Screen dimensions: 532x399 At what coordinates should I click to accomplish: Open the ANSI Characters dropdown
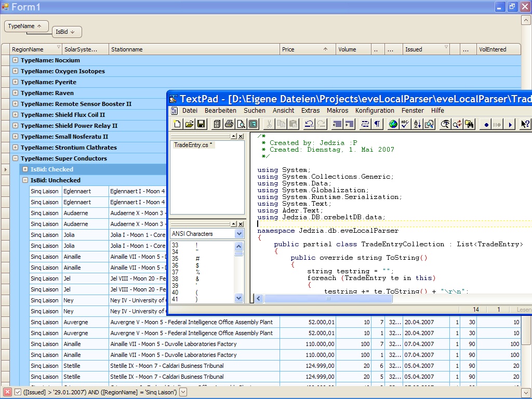239,234
